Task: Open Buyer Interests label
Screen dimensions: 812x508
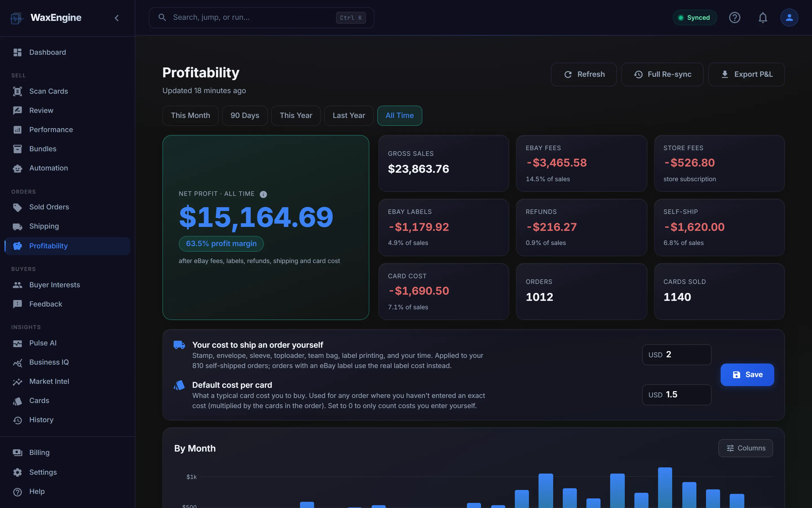Action: click(55, 285)
